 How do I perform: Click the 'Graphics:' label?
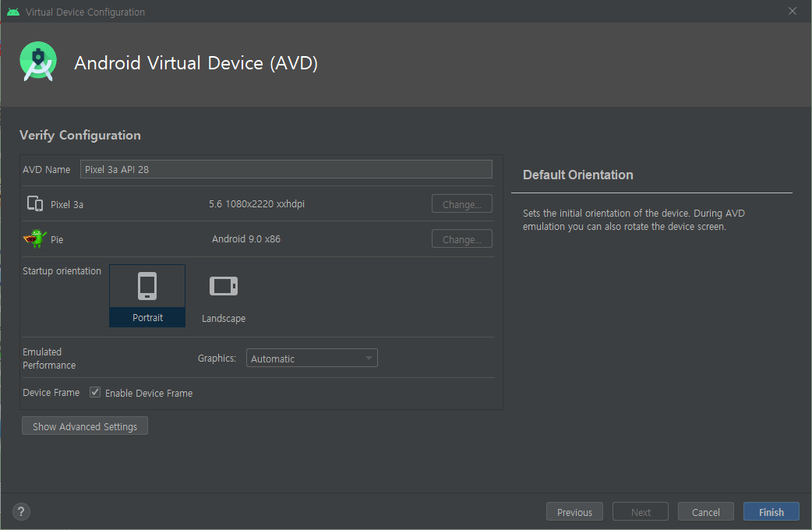pyautogui.click(x=217, y=358)
